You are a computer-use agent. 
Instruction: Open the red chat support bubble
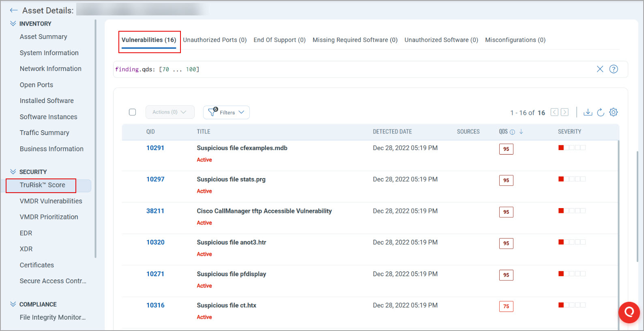pyautogui.click(x=629, y=312)
